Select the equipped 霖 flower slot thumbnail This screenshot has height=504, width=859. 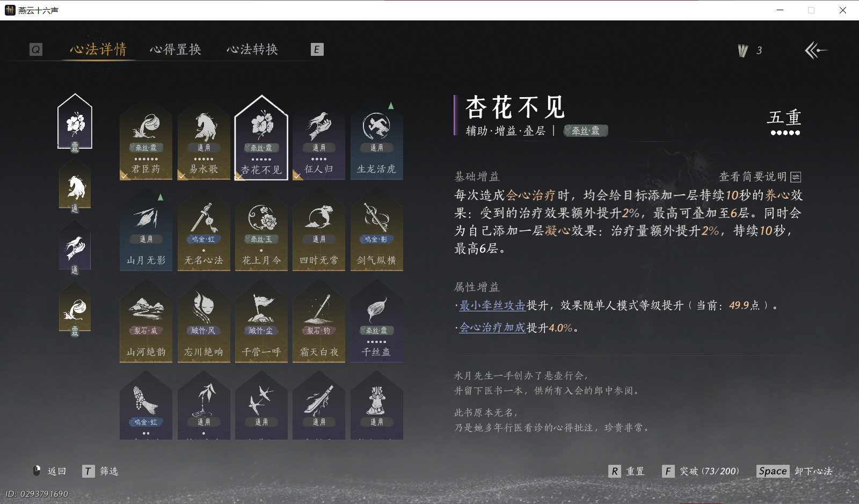[75, 121]
